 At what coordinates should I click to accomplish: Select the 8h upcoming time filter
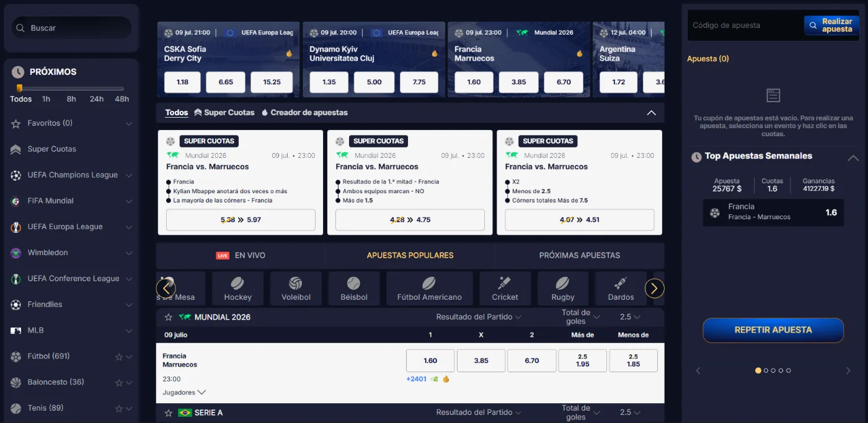(71, 99)
